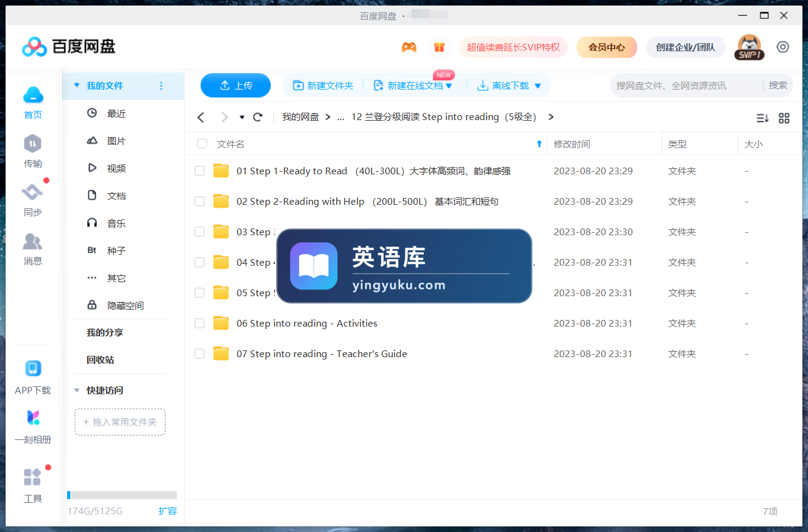Open the 传输 transfer panel

click(x=33, y=144)
